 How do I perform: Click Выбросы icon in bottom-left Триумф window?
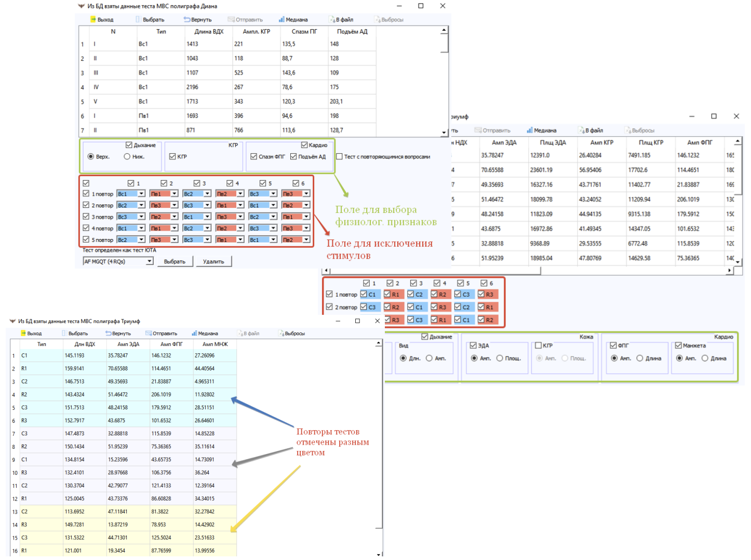[281, 334]
